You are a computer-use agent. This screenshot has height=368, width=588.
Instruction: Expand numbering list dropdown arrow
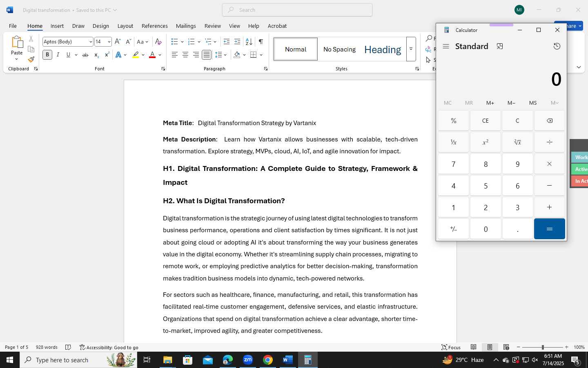(199, 42)
